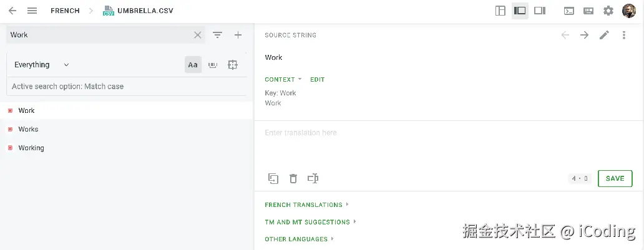
Task: Open the Everything search scope dropdown
Action: point(42,65)
